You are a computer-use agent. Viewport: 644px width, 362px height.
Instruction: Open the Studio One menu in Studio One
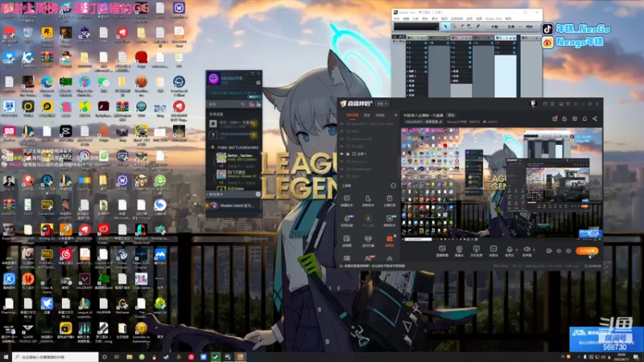pos(493,19)
